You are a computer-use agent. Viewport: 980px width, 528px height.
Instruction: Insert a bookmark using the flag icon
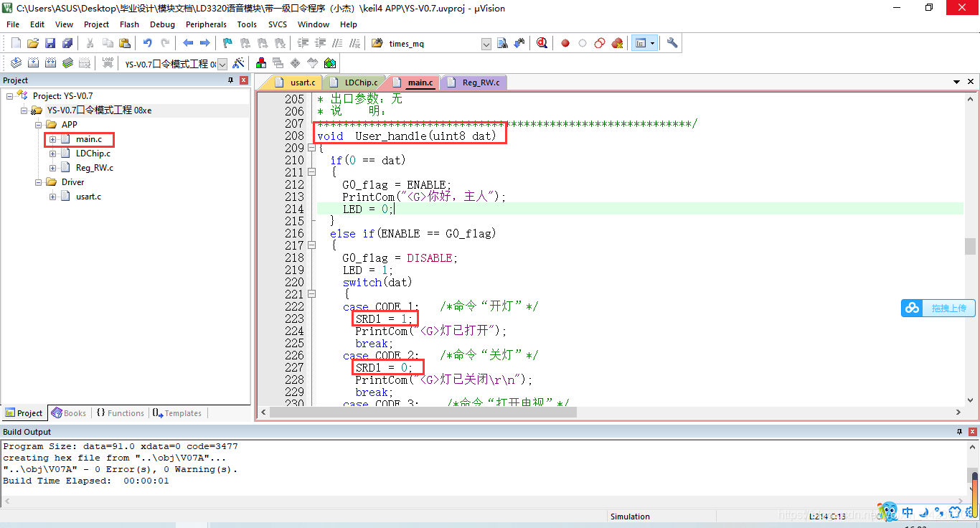227,43
